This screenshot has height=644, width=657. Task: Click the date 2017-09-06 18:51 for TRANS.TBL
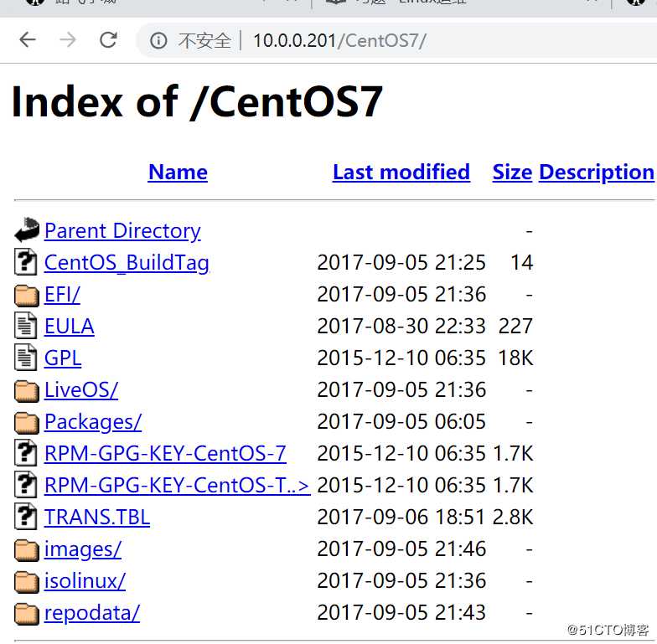(401, 518)
